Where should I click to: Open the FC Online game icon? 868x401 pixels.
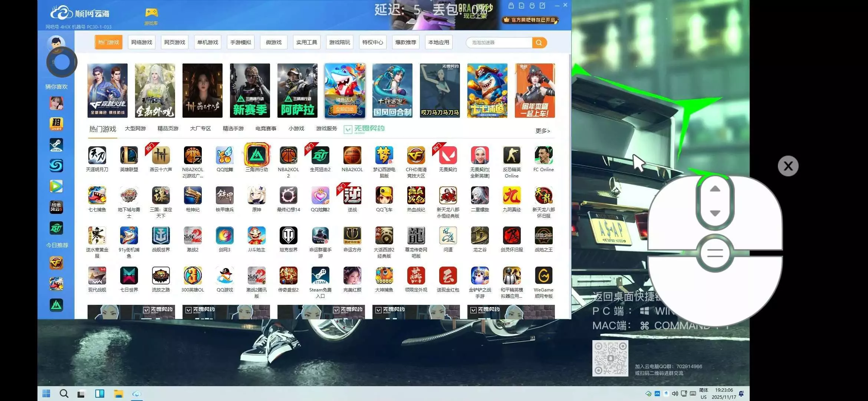(x=543, y=155)
